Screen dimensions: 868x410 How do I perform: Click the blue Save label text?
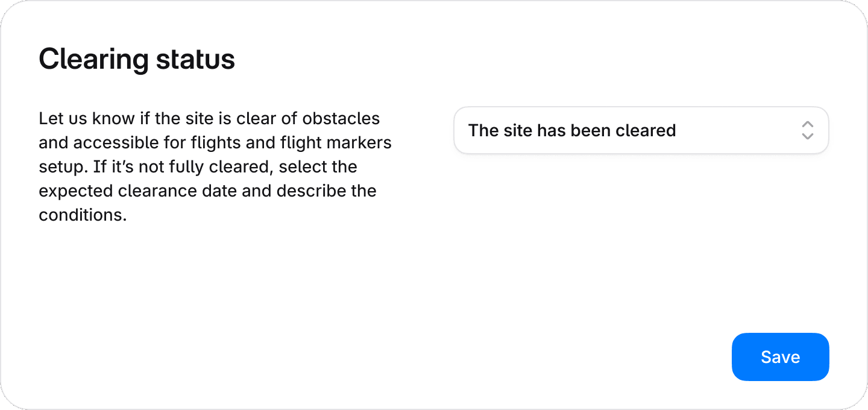781,357
